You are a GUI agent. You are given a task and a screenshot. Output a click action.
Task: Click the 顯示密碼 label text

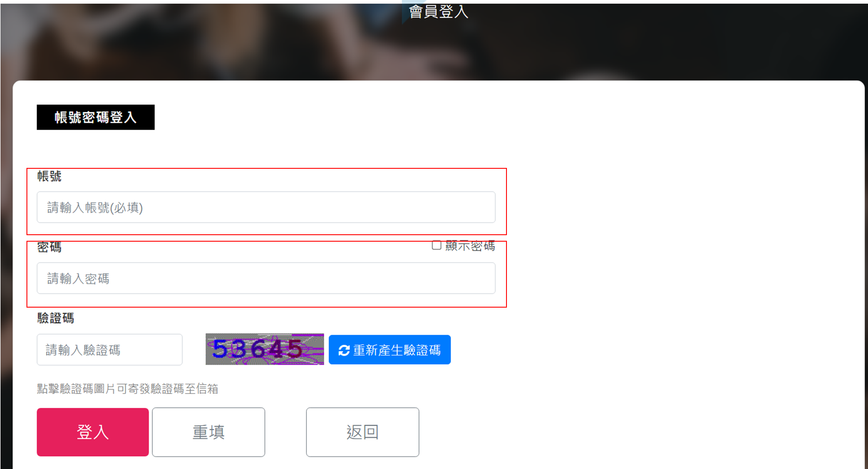(470, 246)
